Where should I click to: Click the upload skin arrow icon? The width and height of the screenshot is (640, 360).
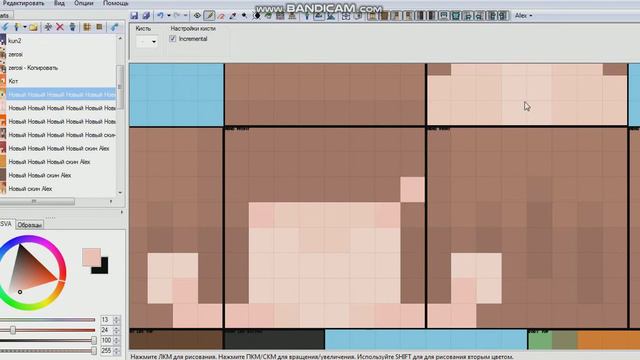114,27
